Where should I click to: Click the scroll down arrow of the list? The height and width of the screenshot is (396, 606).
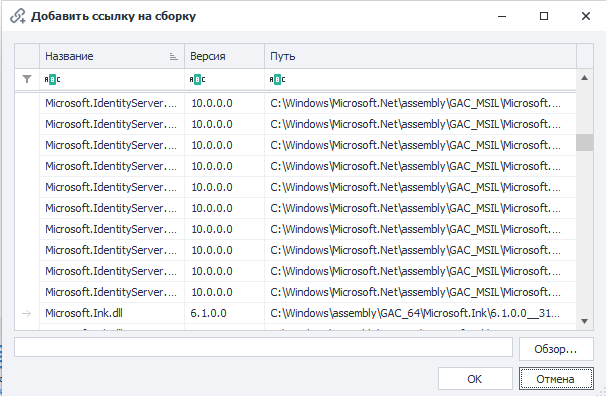coord(584,321)
